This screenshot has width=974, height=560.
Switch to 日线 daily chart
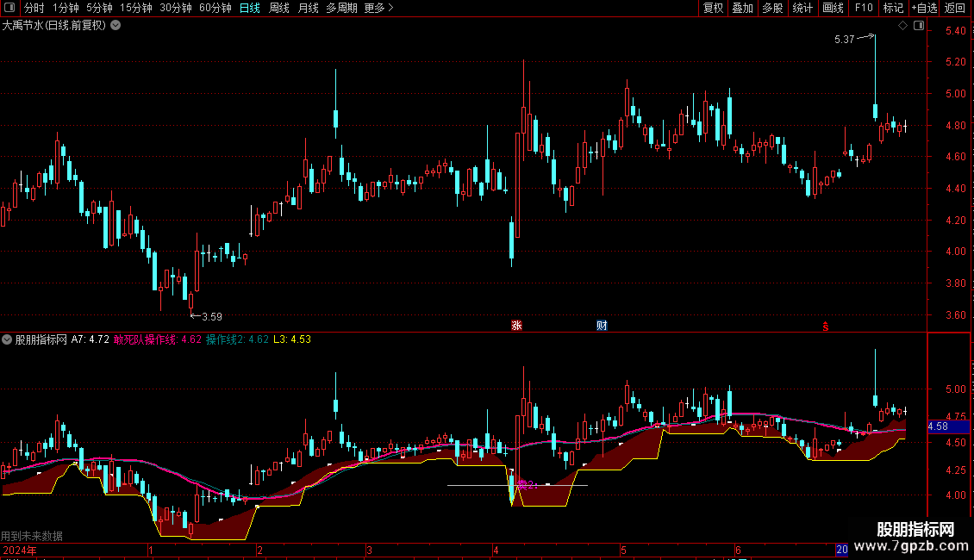250,8
